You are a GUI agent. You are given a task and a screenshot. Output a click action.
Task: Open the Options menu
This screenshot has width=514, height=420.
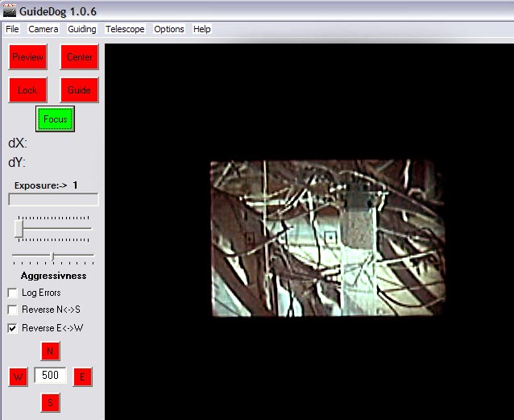169,29
